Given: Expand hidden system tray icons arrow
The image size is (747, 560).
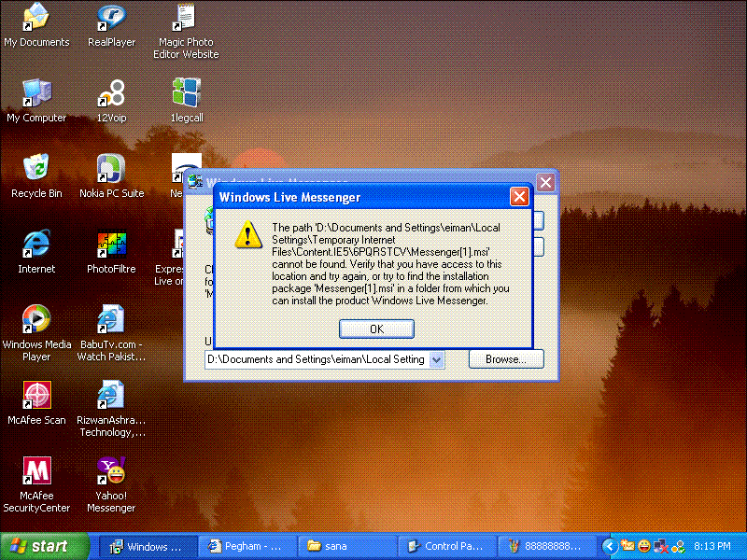Looking at the screenshot, I should tap(609, 546).
